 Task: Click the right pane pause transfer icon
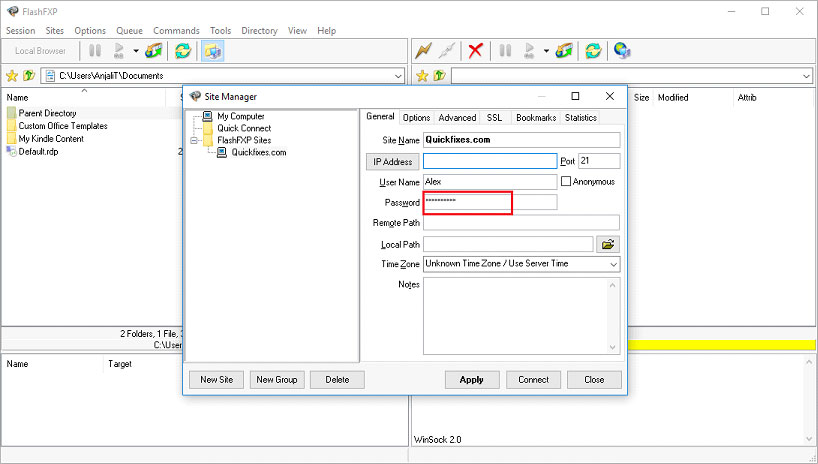pyautogui.click(x=505, y=51)
